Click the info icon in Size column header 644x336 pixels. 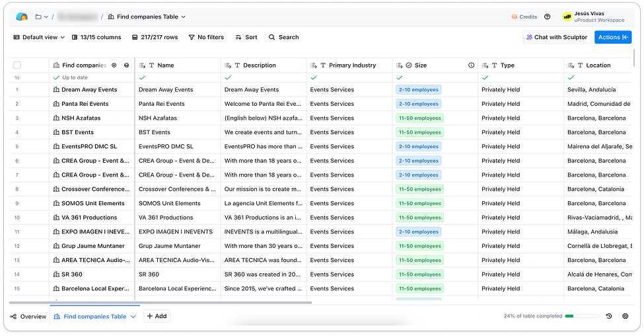[x=471, y=65]
